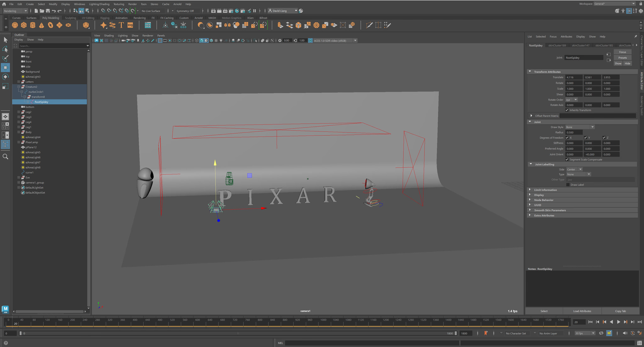Open the Rotate Order xyz dropdown
Image resolution: width=644 pixels, height=347 pixels.
pyautogui.click(x=571, y=100)
